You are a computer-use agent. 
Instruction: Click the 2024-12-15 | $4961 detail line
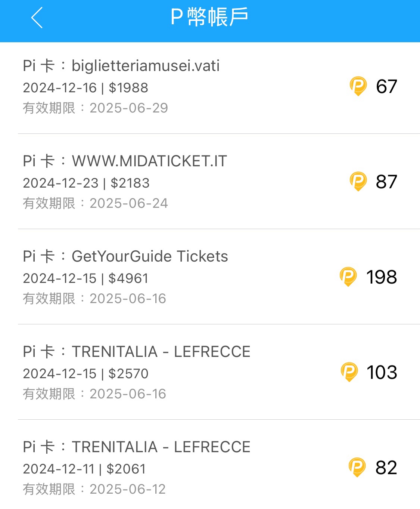pyautogui.click(x=85, y=278)
